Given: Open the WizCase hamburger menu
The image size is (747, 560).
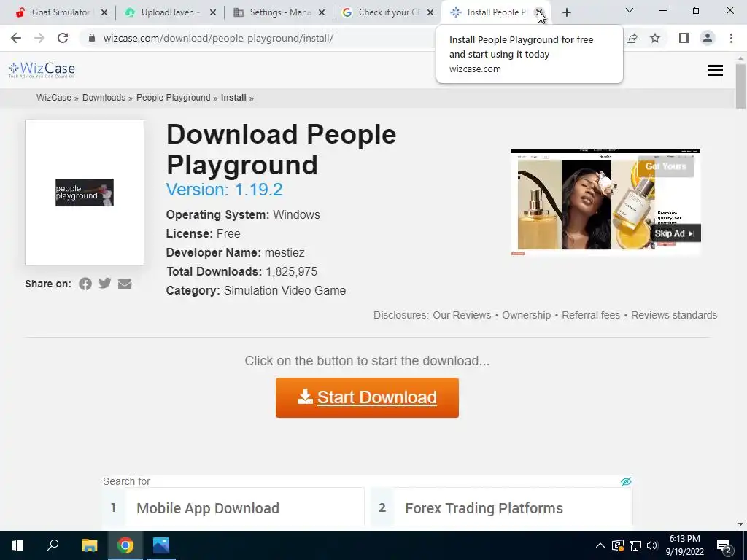Looking at the screenshot, I should 715,71.
